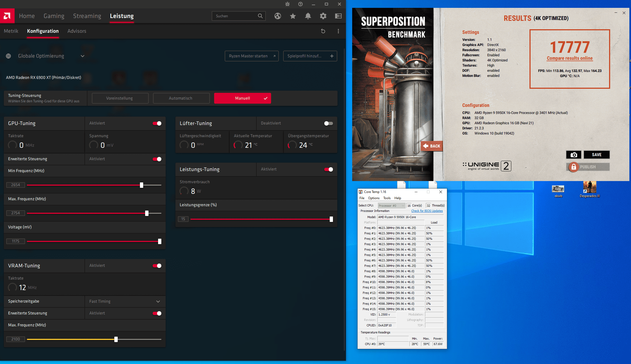Screen dimensions: 631x364
Task: Click the screenshot camera button in Superposition
Action: [x=574, y=155]
